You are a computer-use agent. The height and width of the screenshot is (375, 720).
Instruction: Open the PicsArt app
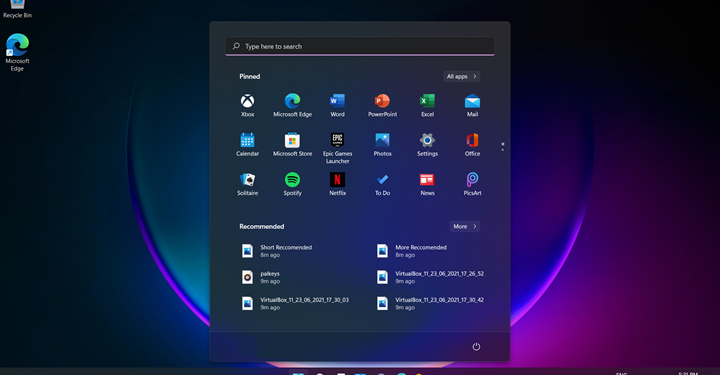(x=472, y=185)
